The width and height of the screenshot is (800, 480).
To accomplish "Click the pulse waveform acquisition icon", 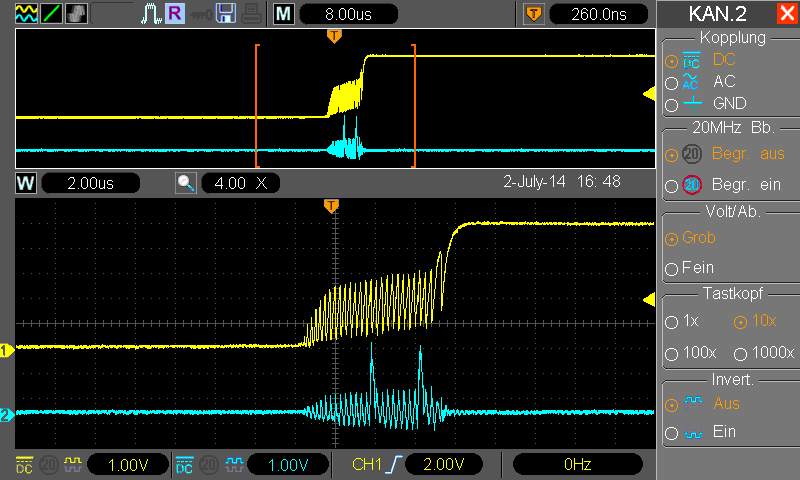I will click(151, 14).
